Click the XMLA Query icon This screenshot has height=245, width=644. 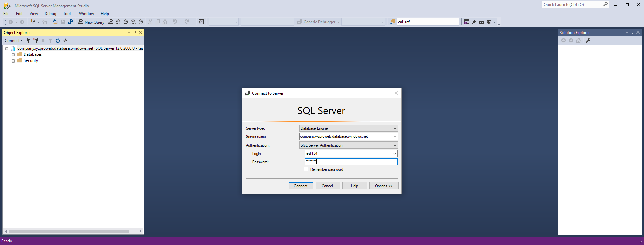(x=133, y=22)
